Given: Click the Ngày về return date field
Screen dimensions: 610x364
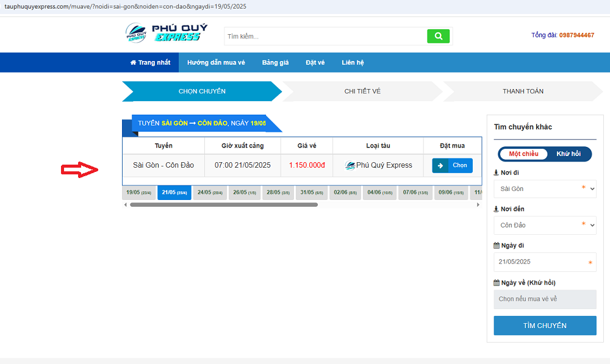Looking at the screenshot, I should pyautogui.click(x=545, y=299).
